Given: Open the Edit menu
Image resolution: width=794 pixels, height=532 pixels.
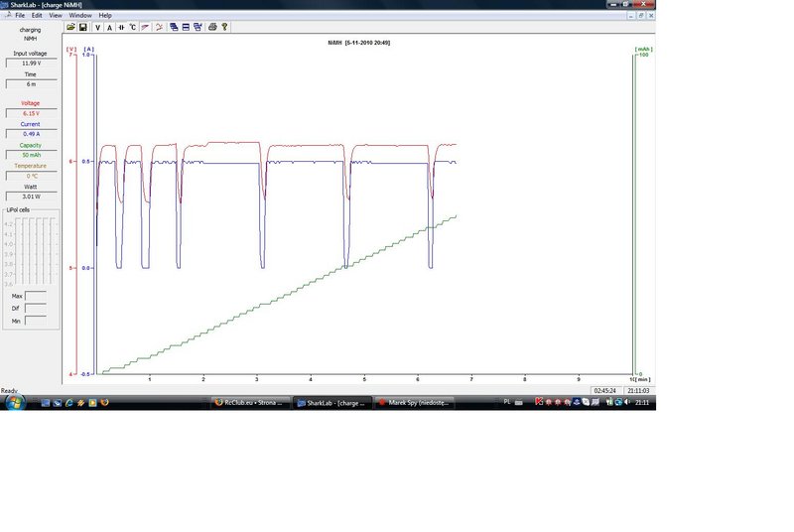Looking at the screenshot, I should [x=37, y=15].
